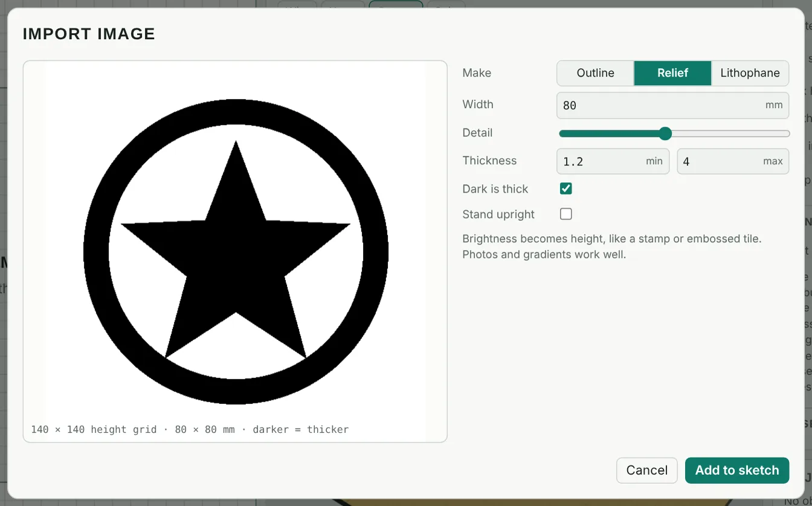Uncheck the Dark is thick checkbox
Viewport: 812px width, 506px height.
tap(566, 188)
